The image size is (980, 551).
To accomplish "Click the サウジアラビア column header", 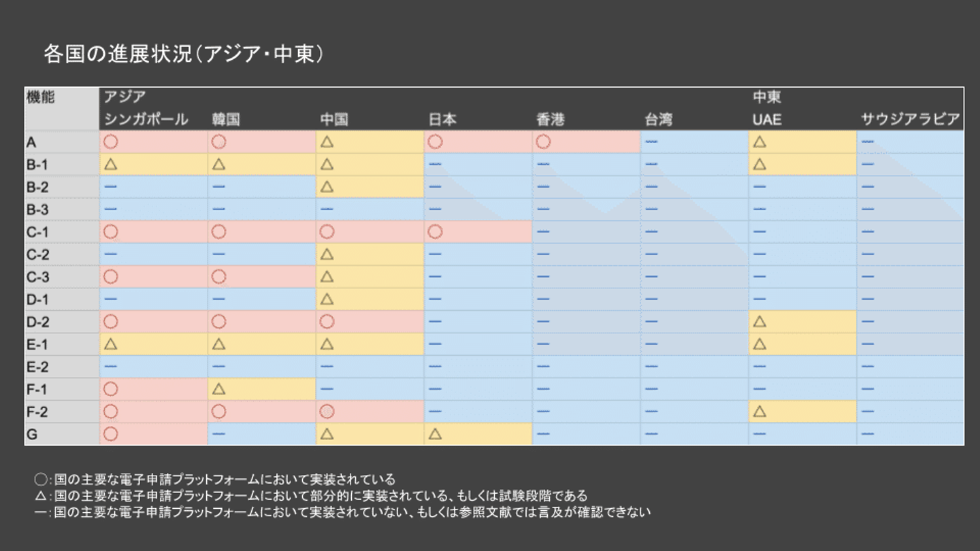I will tap(910, 120).
